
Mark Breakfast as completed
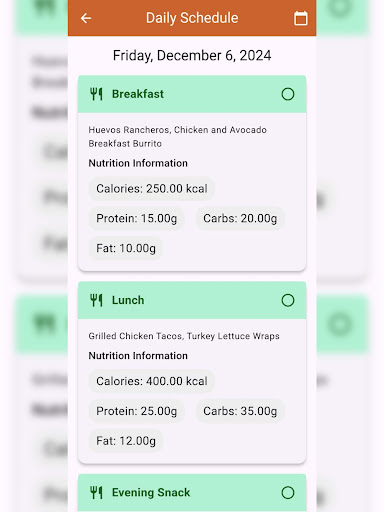tap(288, 94)
